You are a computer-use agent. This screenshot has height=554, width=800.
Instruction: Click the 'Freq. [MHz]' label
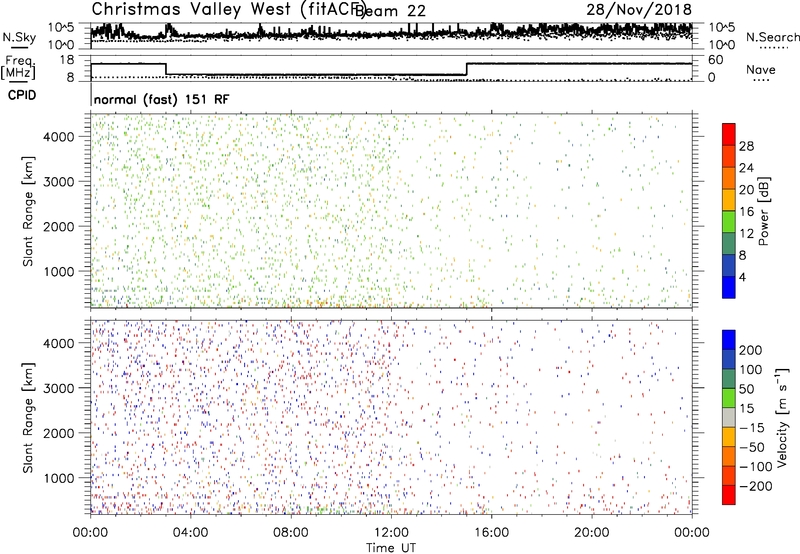pos(18,67)
